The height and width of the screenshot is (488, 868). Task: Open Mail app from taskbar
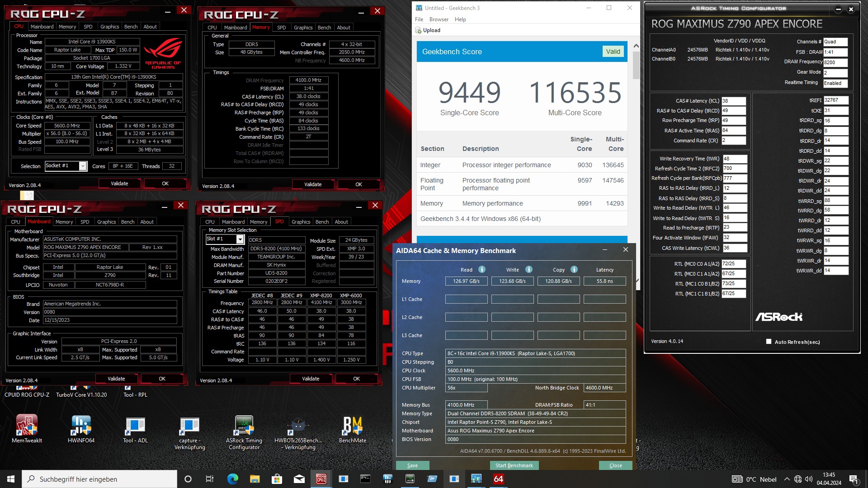[299, 479]
